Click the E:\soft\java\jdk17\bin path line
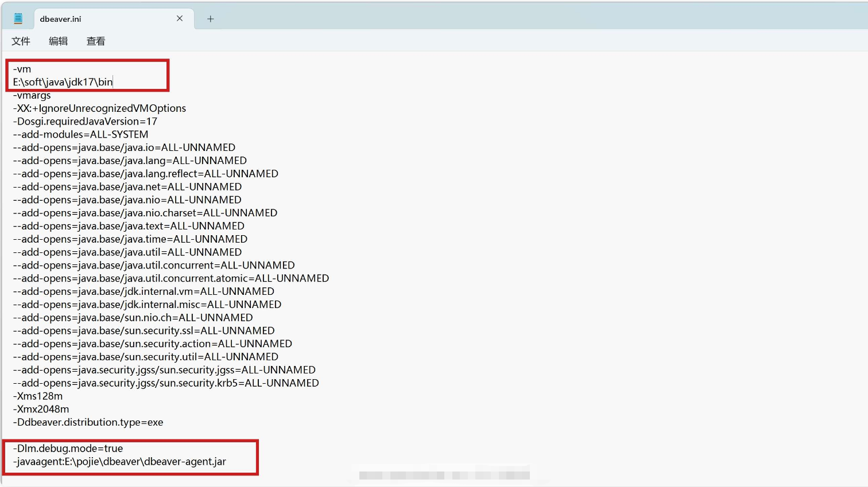The image size is (868, 487). pos(63,82)
